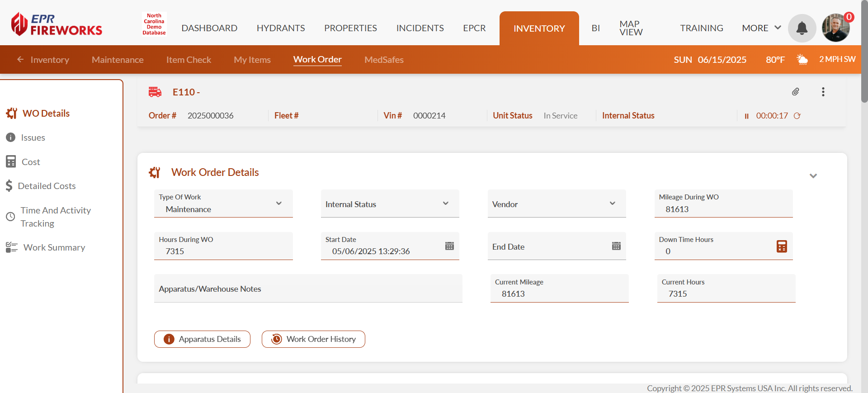Pause the work order timer

pyautogui.click(x=746, y=116)
